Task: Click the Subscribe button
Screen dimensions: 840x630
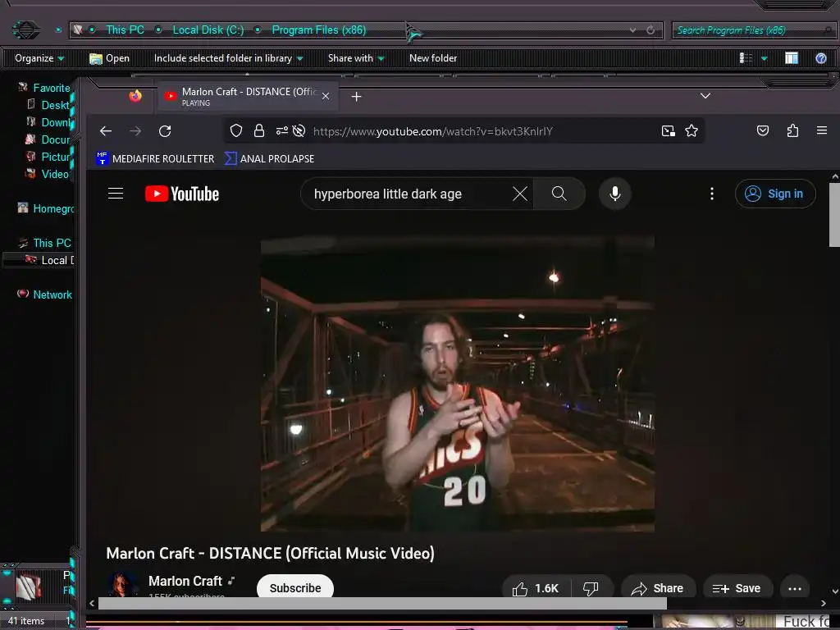Action: [x=295, y=587]
